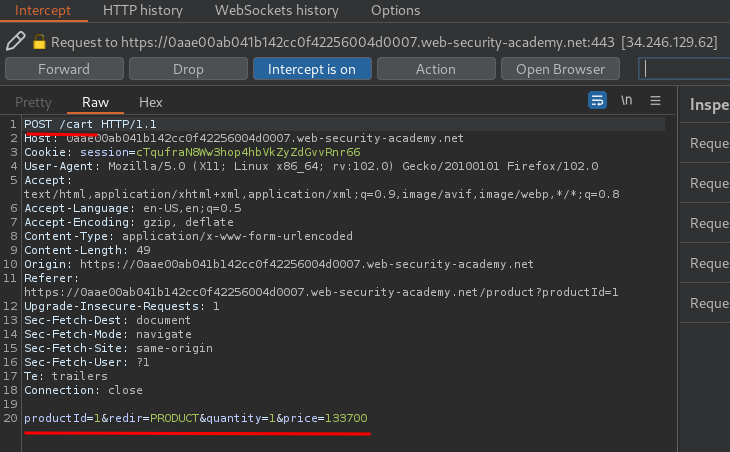Screen dimensions: 730x452
Task: Focus the comment input field beside Open Browser
Action: coord(684,69)
